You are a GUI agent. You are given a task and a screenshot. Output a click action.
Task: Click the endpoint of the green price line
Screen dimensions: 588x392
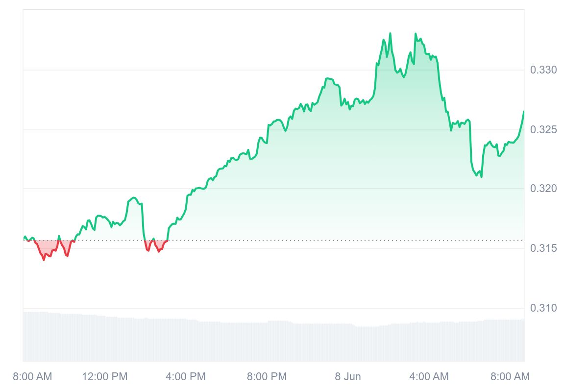[x=524, y=112]
